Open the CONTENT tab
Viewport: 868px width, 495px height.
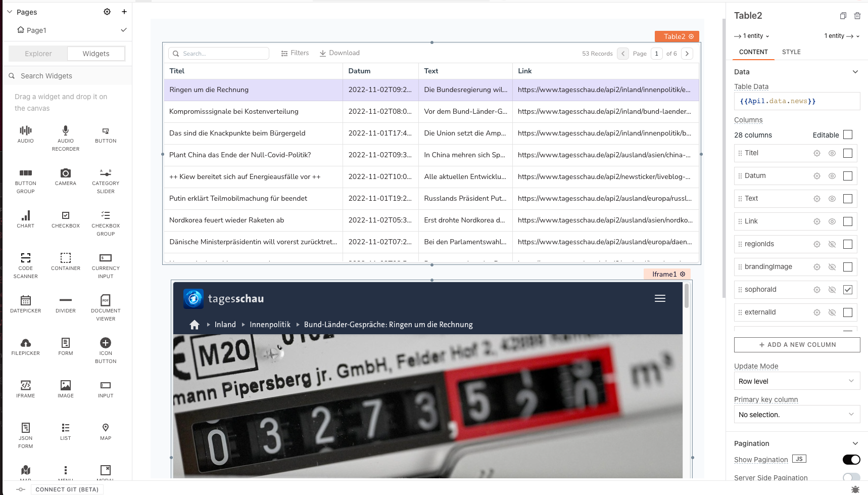tap(753, 52)
